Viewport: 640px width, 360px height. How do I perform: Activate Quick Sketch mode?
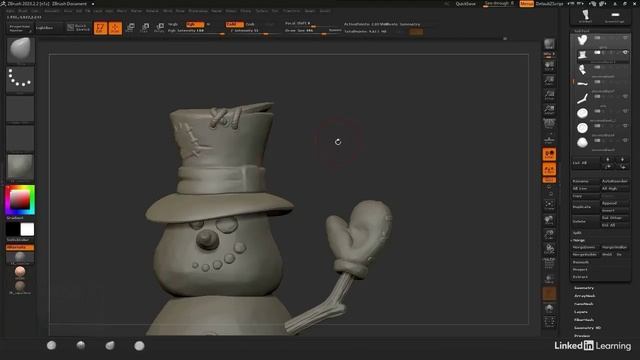78,28
